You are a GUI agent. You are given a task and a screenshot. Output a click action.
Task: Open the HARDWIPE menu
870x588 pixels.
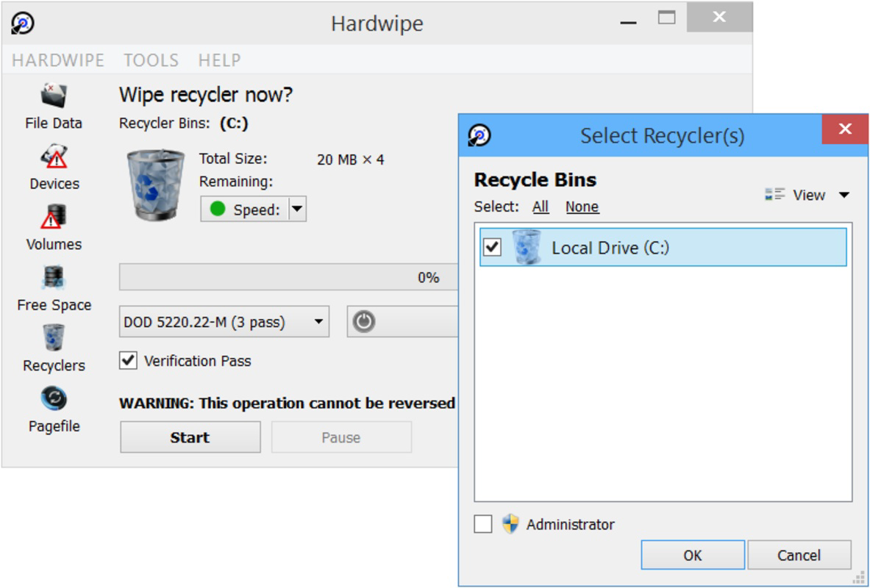tap(57, 60)
